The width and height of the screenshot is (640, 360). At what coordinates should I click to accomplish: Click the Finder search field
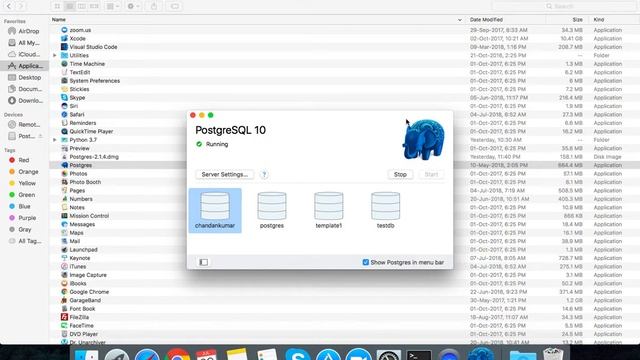(564, 6)
